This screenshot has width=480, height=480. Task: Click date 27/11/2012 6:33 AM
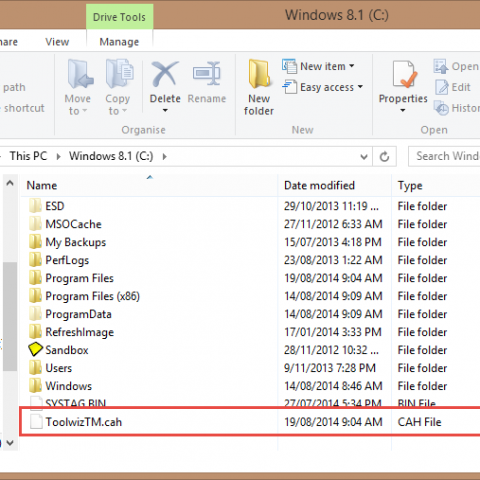pyautogui.click(x=333, y=224)
